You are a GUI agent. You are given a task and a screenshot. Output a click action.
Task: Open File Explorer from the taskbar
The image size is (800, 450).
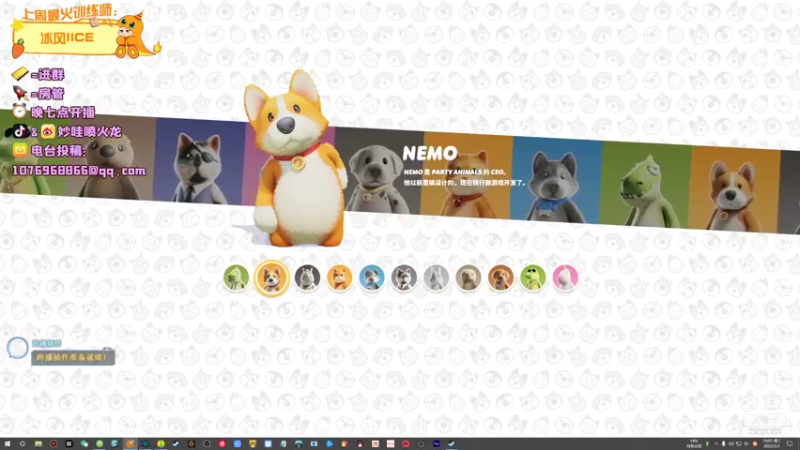38,444
